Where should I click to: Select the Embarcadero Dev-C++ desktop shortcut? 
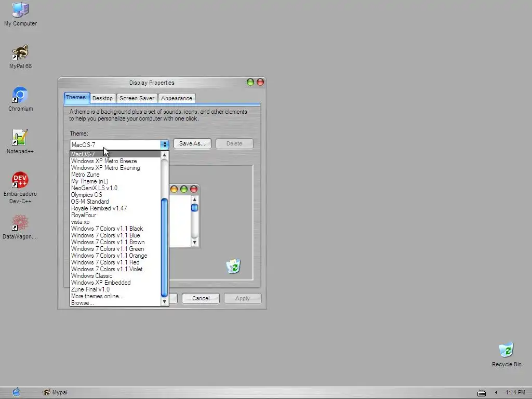20,188
